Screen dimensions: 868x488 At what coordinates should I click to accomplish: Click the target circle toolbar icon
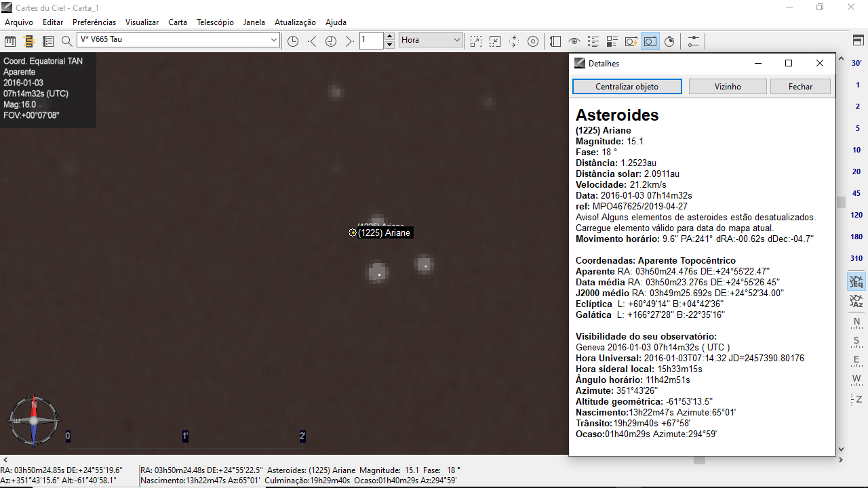[x=533, y=41]
